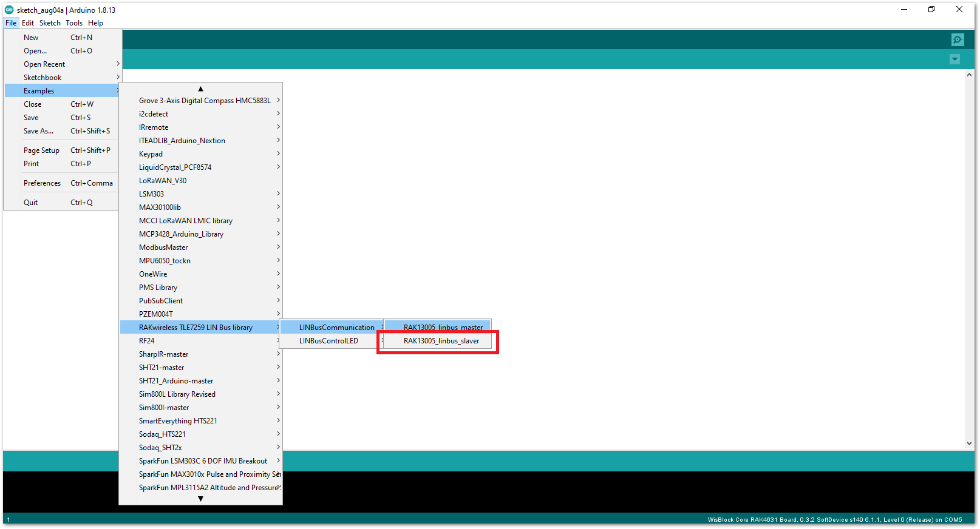The height and width of the screenshot is (529, 980).
Task: Open the Tools menu
Action: click(x=74, y=23)
